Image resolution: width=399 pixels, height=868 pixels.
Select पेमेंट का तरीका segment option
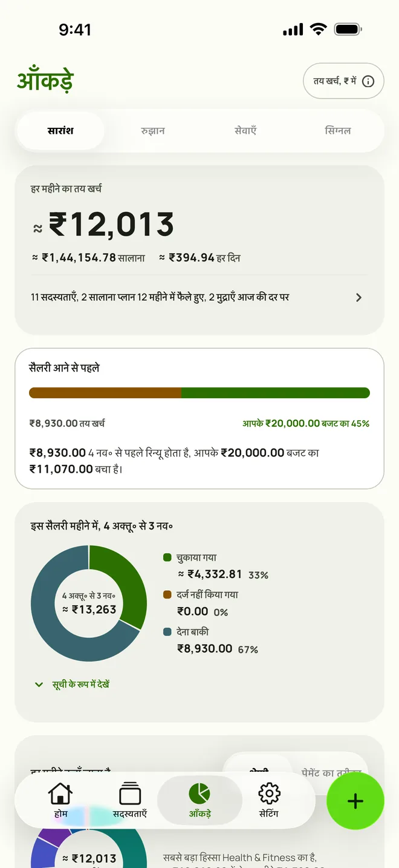[x=331, y=773]
